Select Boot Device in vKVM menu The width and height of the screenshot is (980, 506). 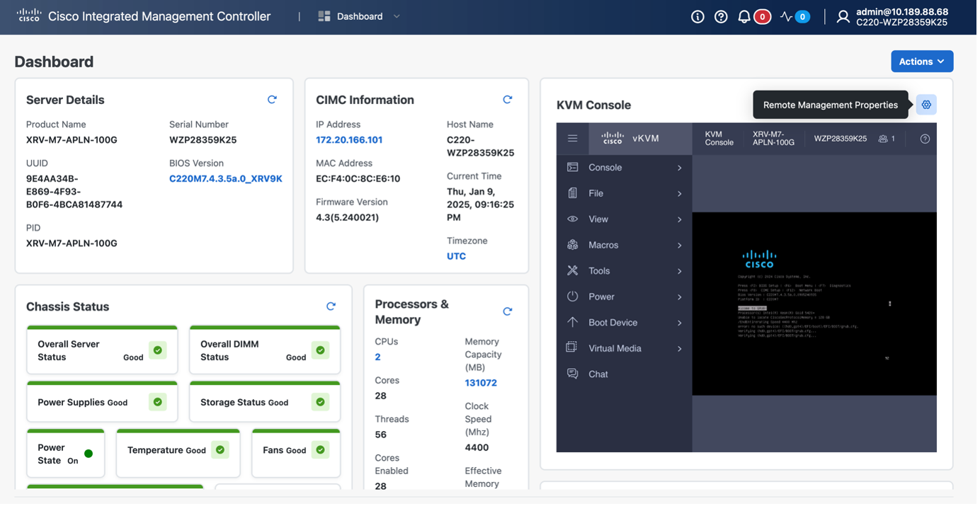pos(612,323)
